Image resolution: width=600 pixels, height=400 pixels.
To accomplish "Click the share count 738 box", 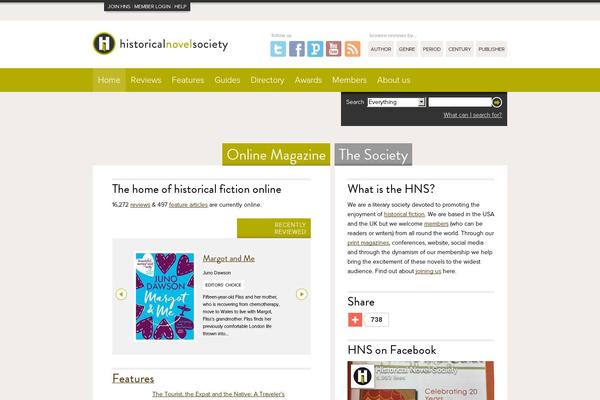I will (x=377, y=320).
